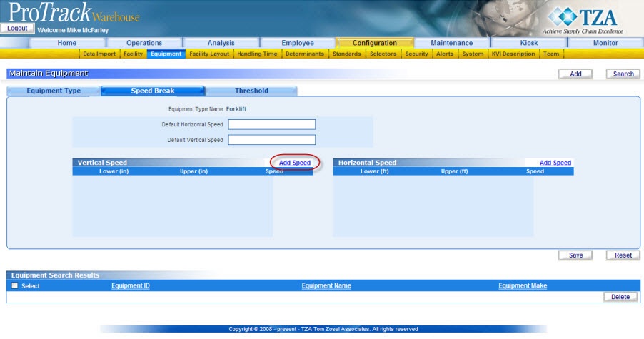The width and height of the screenshot is (644, 339).
Task: Open Alerts submenu item
Action: pos(445,54)
